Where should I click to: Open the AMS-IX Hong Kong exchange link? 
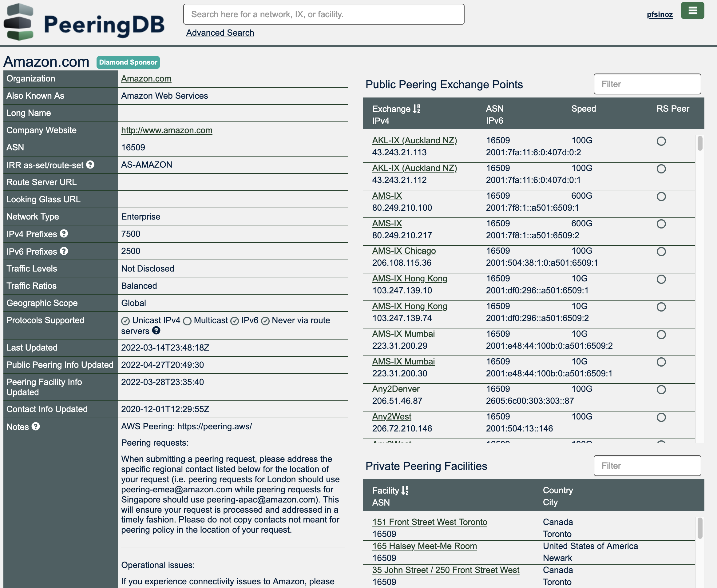click(x=409, y=278)
